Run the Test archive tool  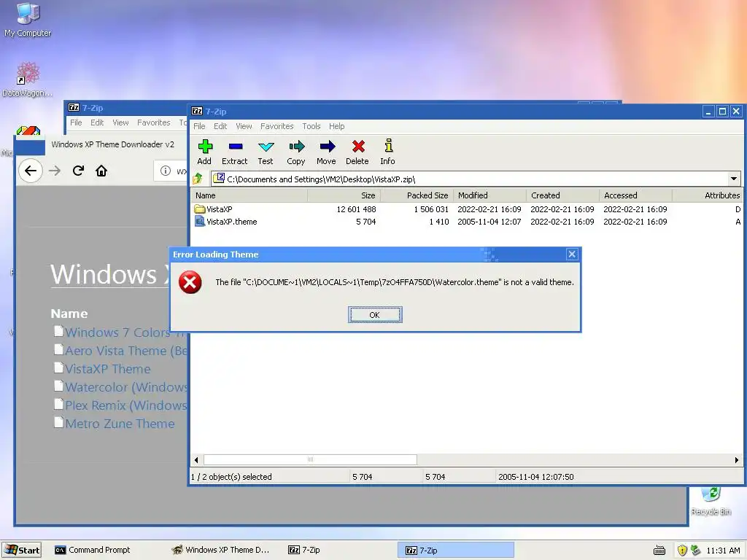(x=266, y=146)
